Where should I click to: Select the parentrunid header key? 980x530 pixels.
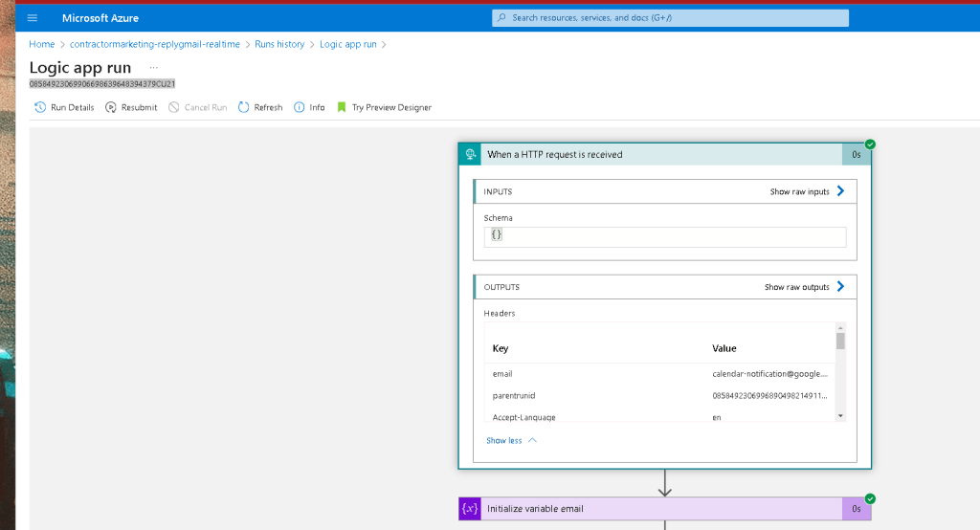(x=514, y=396)
